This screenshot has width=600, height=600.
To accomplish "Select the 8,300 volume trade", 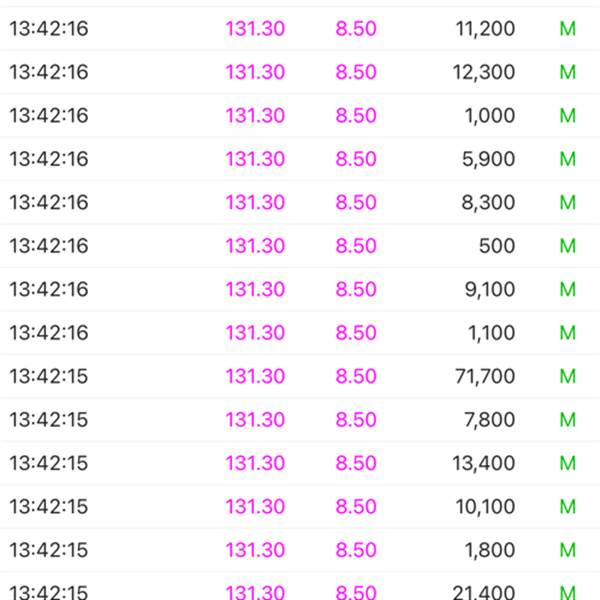I will 490,203.
